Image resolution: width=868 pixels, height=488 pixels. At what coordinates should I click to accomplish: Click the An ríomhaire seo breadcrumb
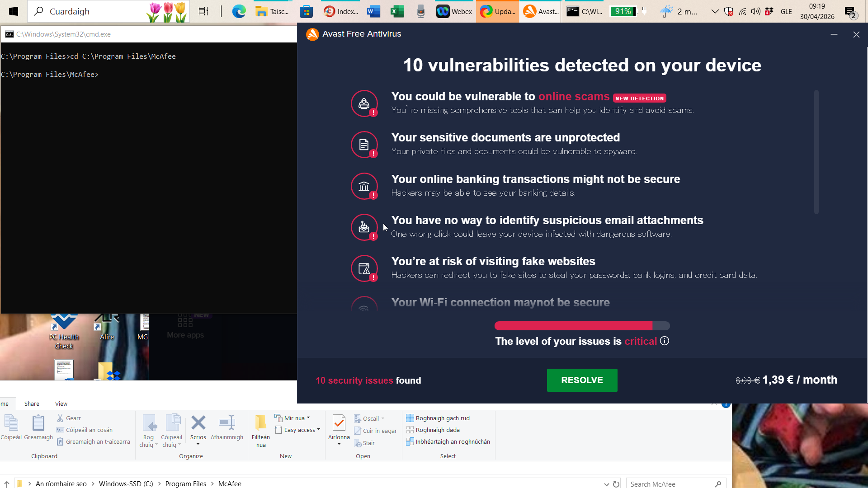(61, 484)
